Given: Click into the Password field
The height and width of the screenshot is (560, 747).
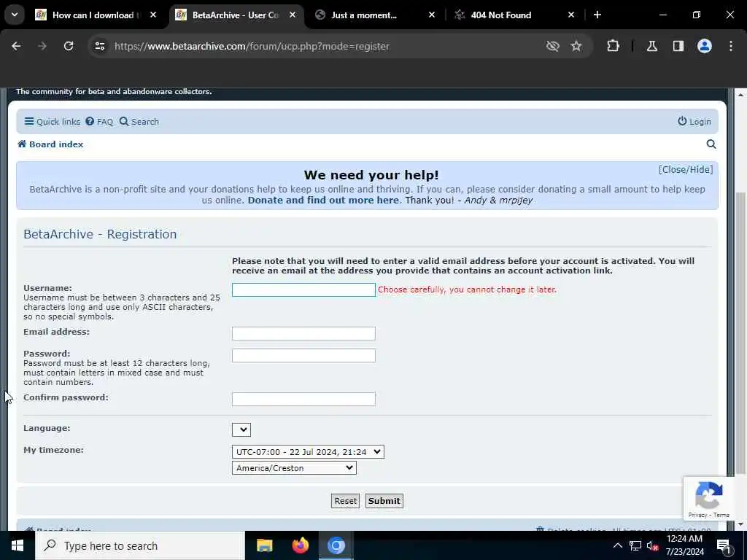Looking at the screenshot, I should pyautogui.click(x=303, y=355).
